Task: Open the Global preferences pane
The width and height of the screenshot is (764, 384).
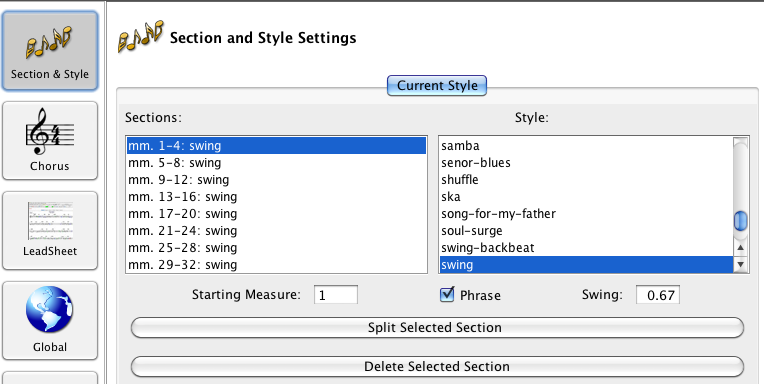Action: (50, 321)
